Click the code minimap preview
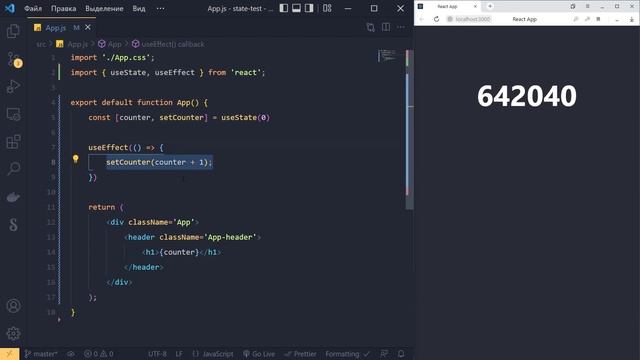The image size is (640, 360). point(387,56)
